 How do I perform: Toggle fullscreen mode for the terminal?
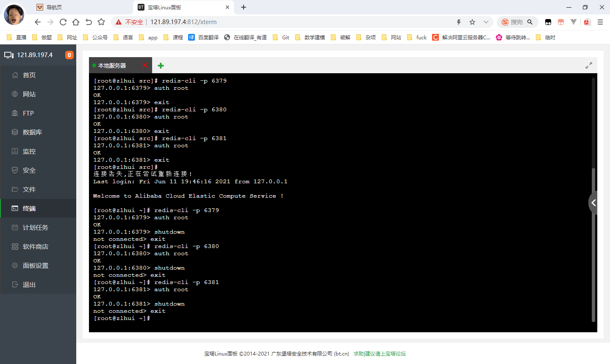click(x=589, y=66)
